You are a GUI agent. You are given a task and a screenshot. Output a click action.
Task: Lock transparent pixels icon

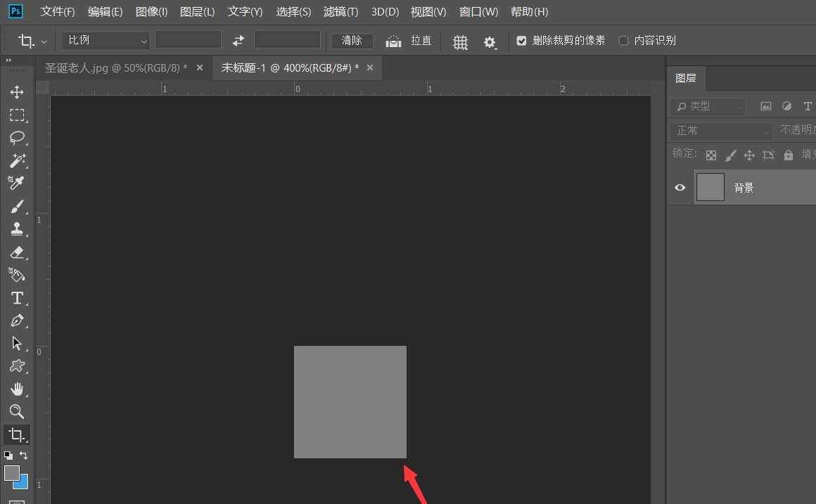[x=711, y=155]
